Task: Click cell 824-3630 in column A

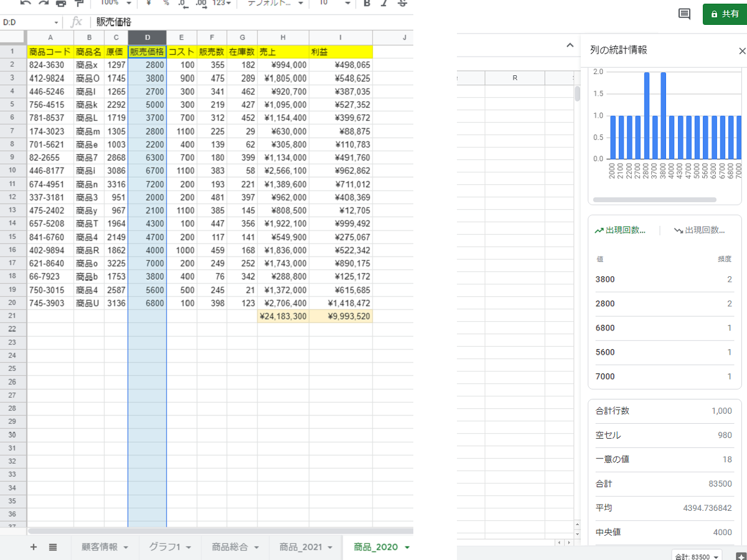Action: click(x=50, y=65)
